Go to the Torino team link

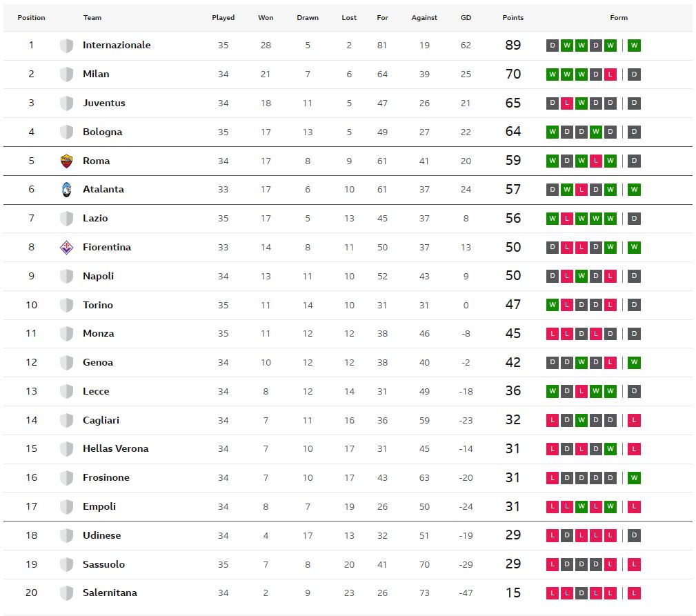(x=97, y=305)
